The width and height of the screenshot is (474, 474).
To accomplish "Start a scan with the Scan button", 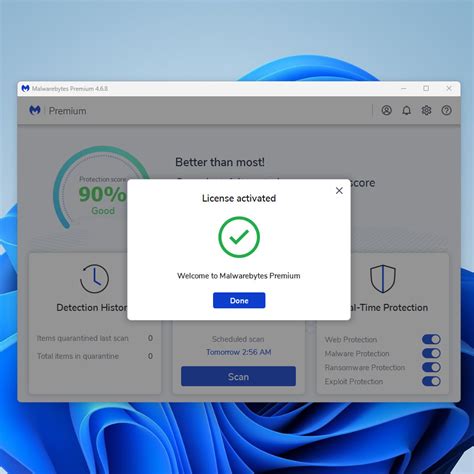I will coord(238,376).
